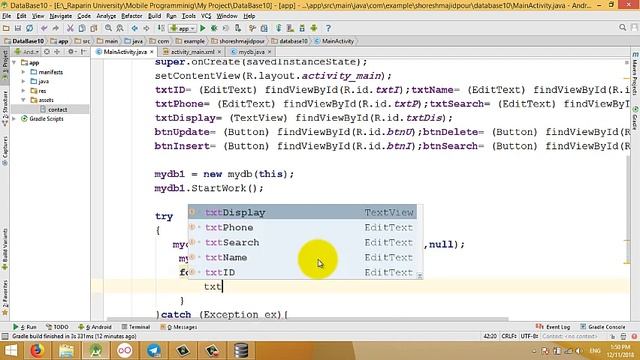Open the Gradle Console panel
The image size is (640, 360).
(x=602, y=327)
